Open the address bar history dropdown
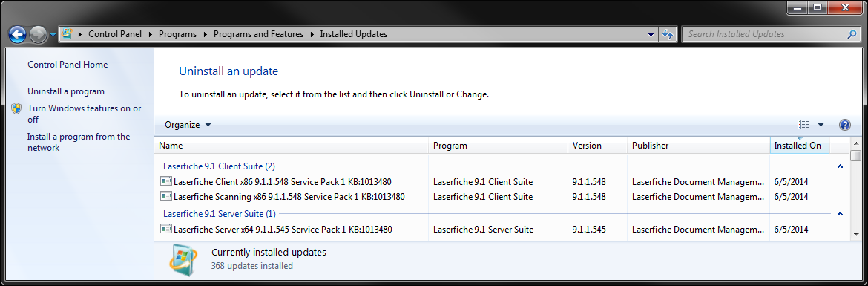The width and height of the screenshot is (868, 286). (651, 34)
